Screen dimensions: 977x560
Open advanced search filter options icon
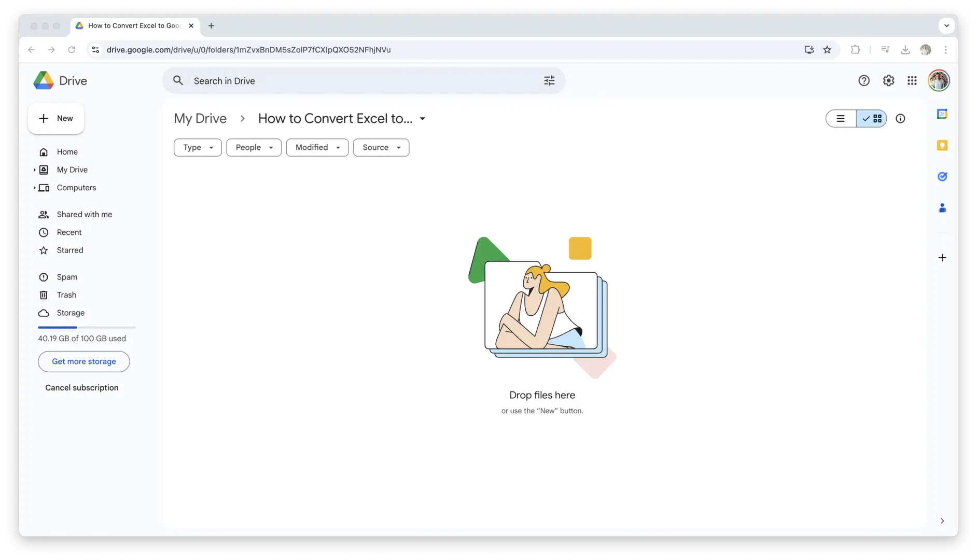(x=549, y=81)
